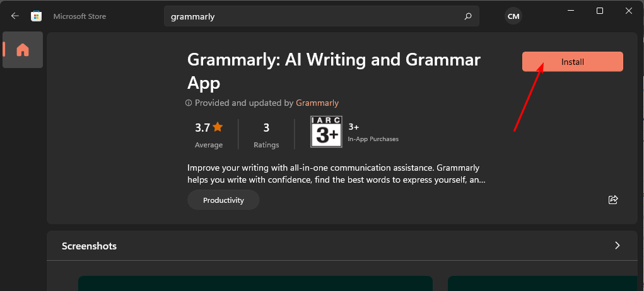The height and width of the screenshot is (291, 644).
Task: Close the Microsoft Store window
Action: coord(628,11)
